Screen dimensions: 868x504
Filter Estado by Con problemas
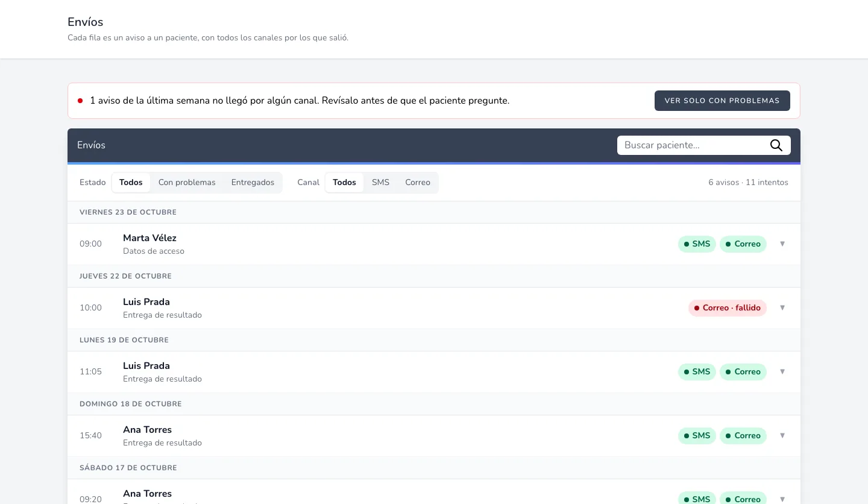tap(187, 183)
